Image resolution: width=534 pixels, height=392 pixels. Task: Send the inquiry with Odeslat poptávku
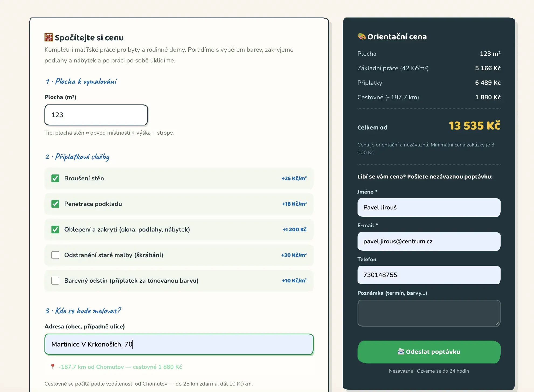click(429, 352)
